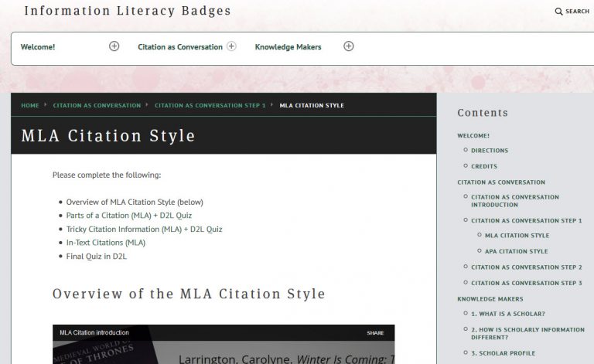The width and height of the screenshot is (594, 364).
Task: Go to the Information Literacy Badges site title
Action: click(x=128, y=11)
